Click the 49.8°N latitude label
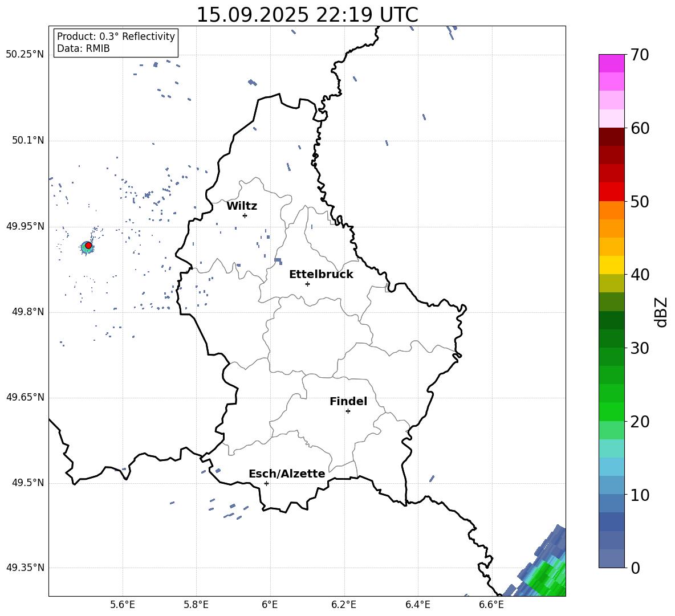Viewport: 675px width, 616px height. 28,312
